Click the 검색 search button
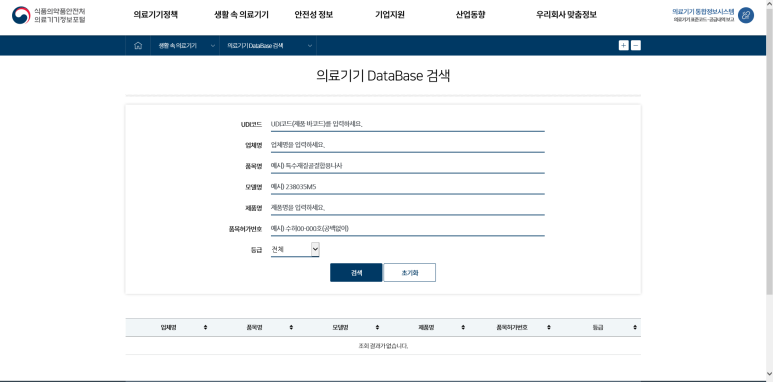 [356, 273]
